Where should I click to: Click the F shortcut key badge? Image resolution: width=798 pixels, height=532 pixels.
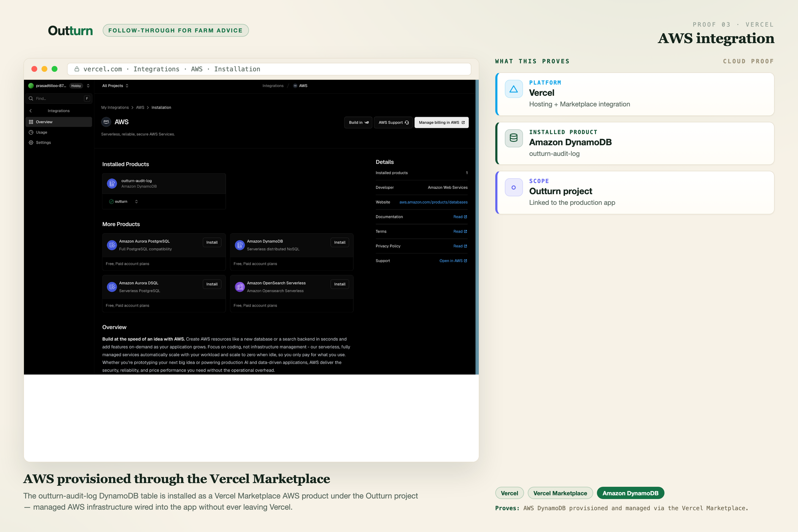[x=87, y=98]
